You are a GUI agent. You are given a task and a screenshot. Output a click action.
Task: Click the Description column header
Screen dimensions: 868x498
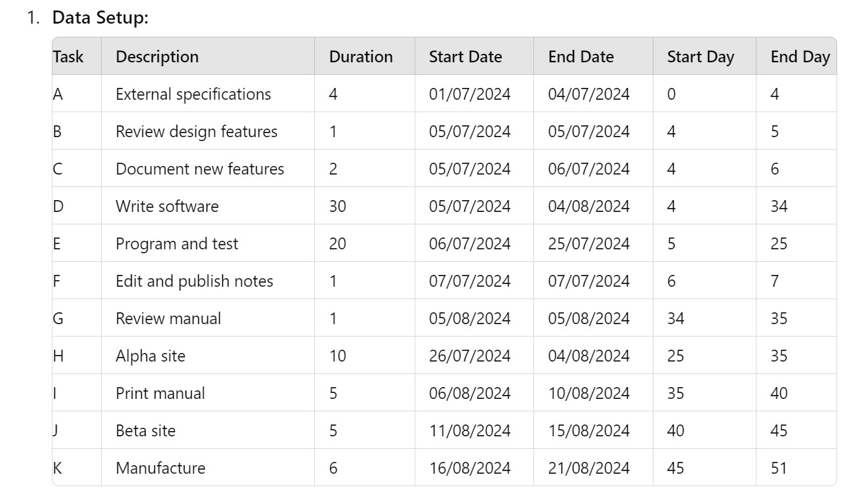pyautogui.click(x=157, y=57)
